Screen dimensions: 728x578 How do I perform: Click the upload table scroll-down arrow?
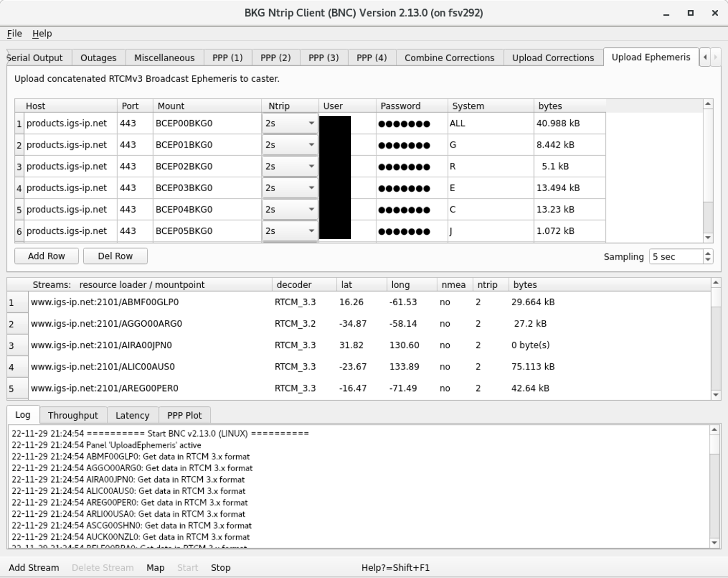point(708,237)
